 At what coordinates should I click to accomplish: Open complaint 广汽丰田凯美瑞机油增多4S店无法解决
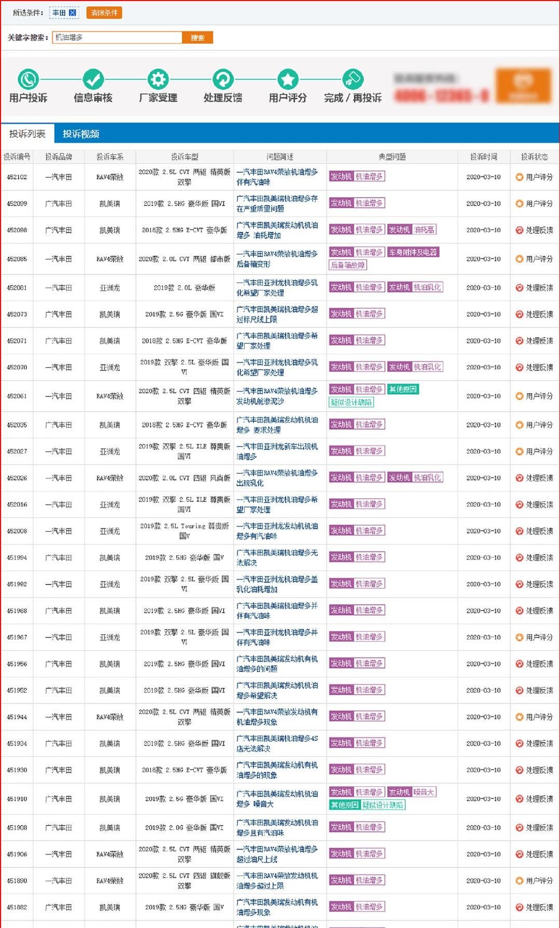[277, 743]
